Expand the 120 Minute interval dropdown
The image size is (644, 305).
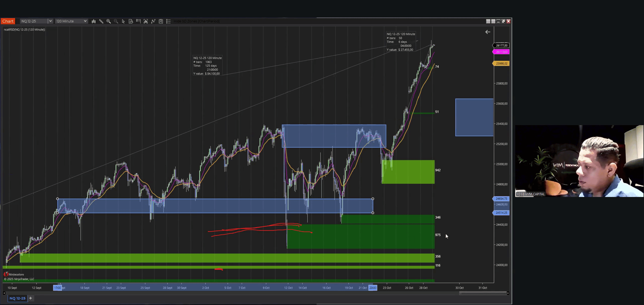[85, 21]
